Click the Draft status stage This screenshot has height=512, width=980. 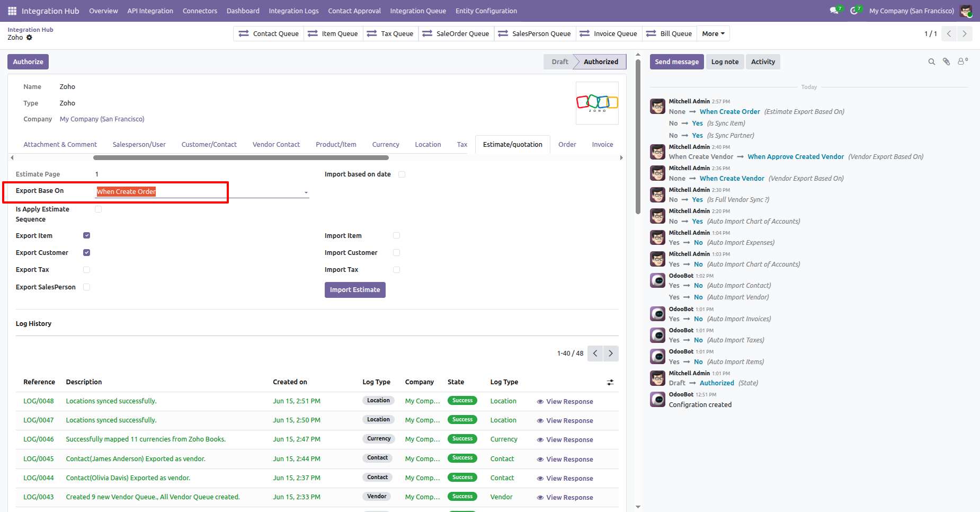[559, 61]
